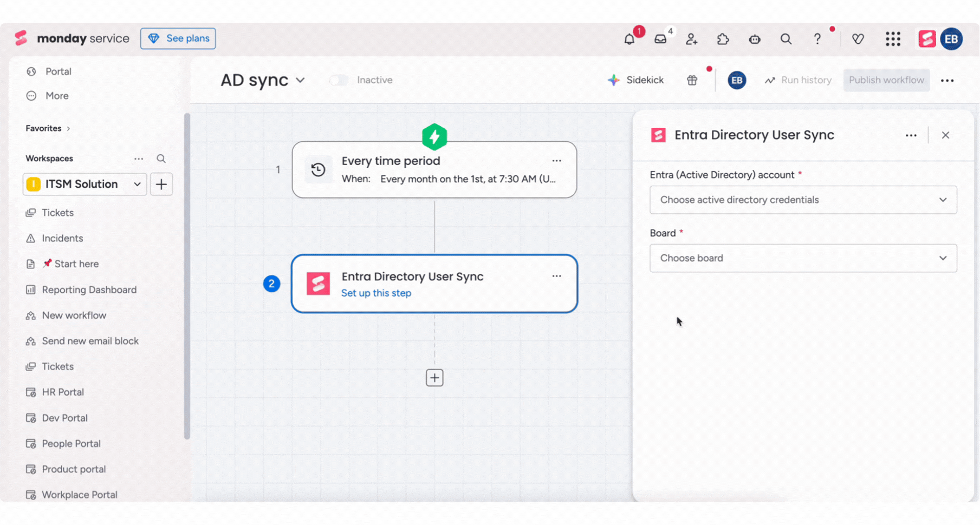Close the Entra Directory User Sync panel

click(945, 135)
